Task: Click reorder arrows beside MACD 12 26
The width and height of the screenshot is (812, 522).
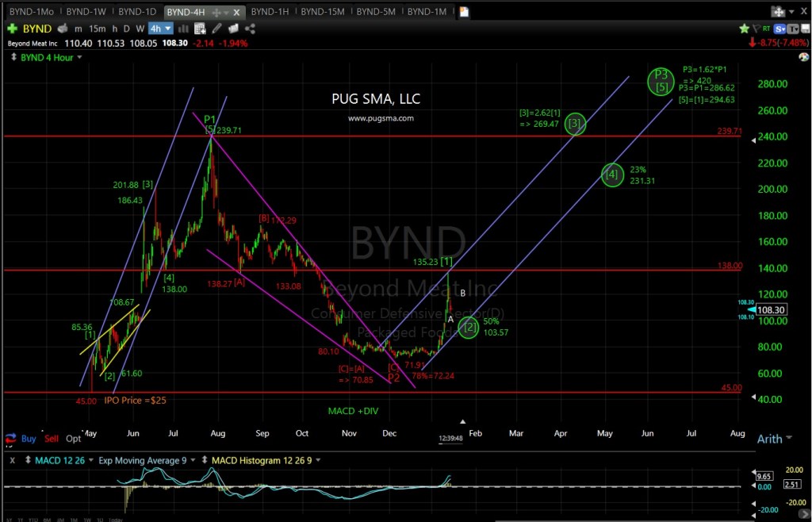Action: pyautogui.click(x=29, y=460)
